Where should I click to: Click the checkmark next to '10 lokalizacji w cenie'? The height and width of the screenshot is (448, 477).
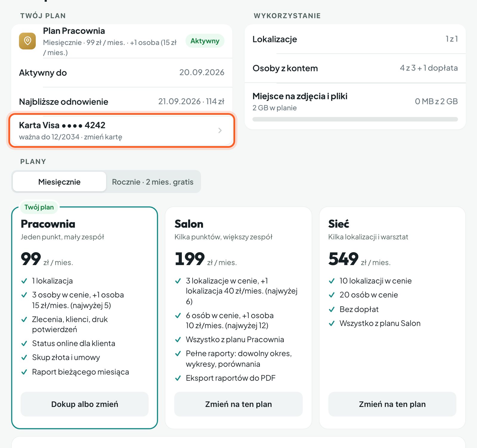332,281
